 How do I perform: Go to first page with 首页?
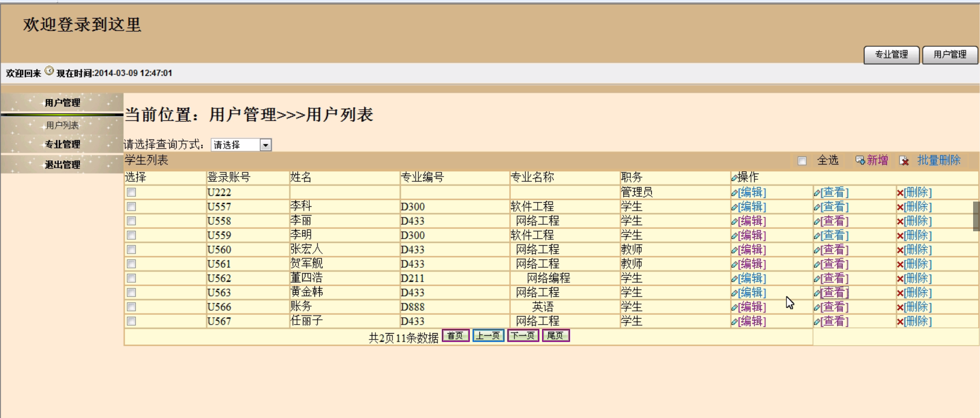(456, 336)
